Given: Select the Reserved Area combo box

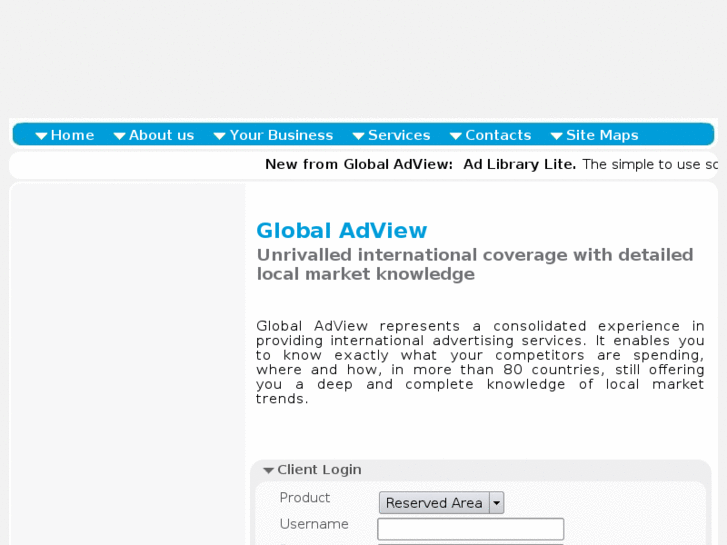Looking at the screenshot, I should pos(441,503).
